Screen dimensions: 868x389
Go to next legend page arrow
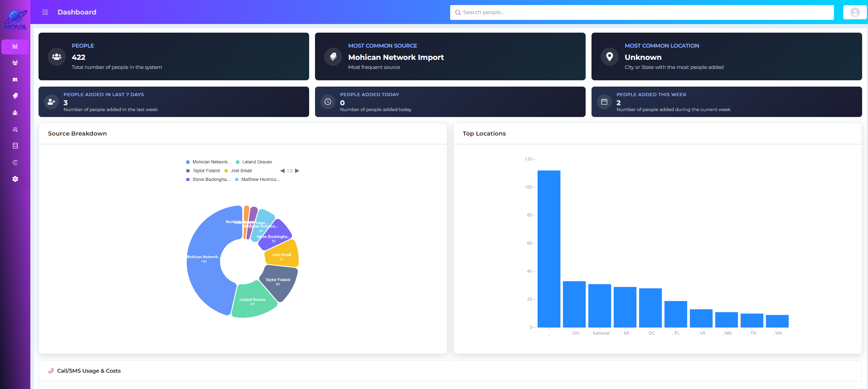tap(297, 171)
